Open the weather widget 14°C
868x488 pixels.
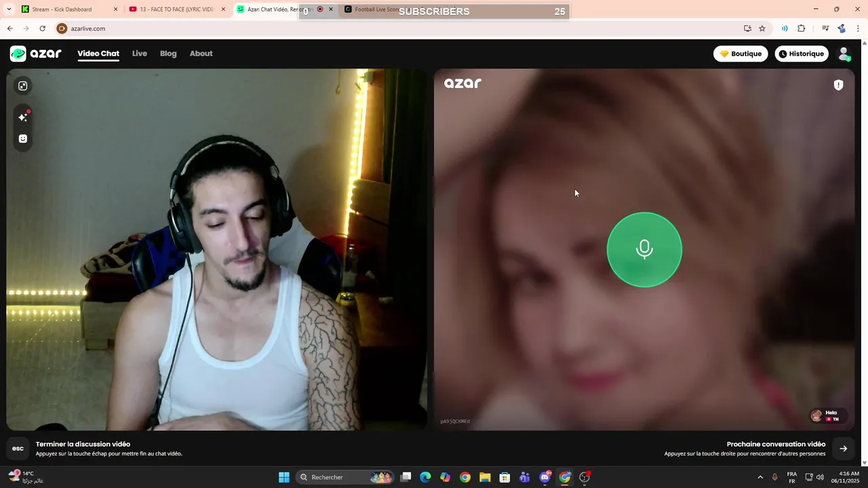26,477
